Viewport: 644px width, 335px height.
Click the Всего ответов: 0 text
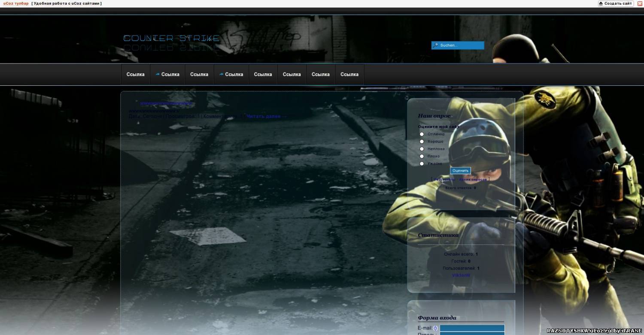[460, 188]
